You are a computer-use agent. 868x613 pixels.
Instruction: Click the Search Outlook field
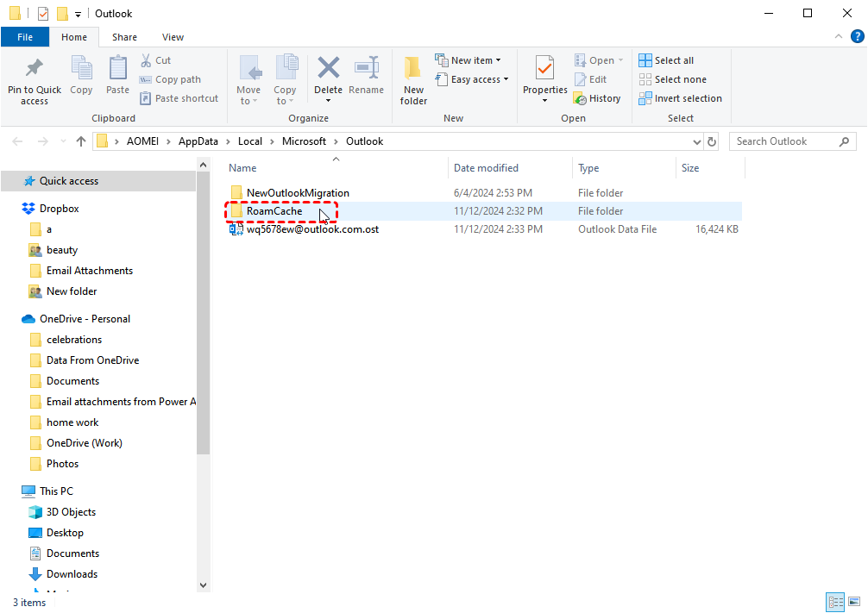click(792, 141)
